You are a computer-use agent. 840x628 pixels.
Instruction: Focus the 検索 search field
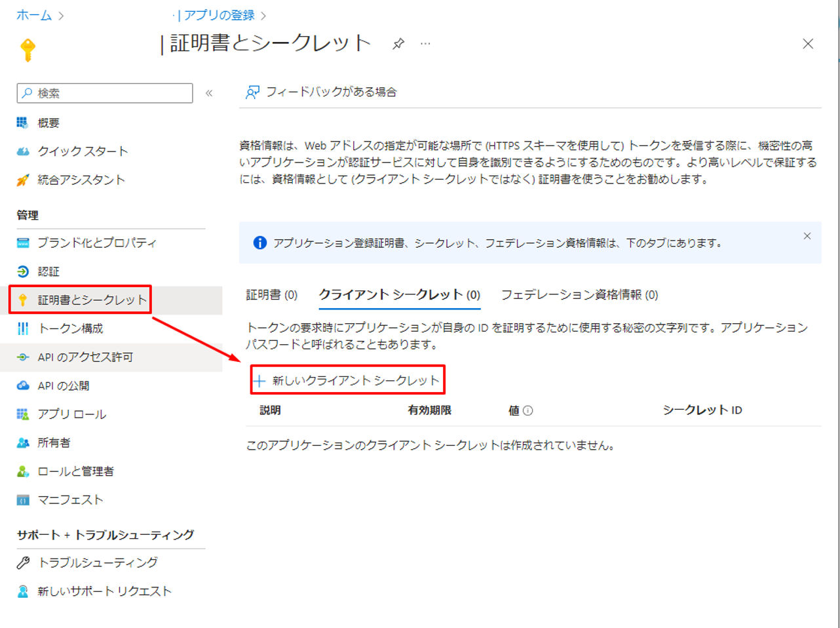click(x=105, y=93)
